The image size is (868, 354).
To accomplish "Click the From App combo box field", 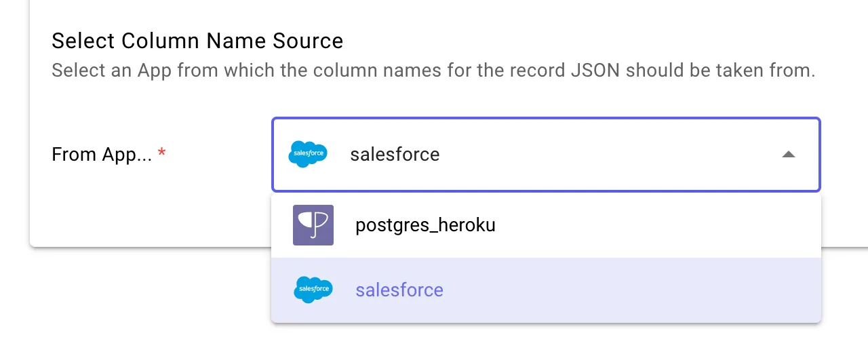I will pos(546,155).
